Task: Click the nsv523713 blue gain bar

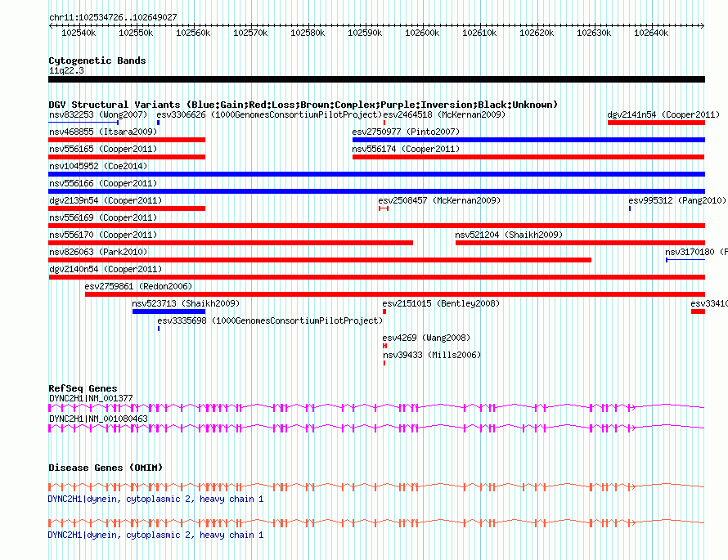Action: point(169,311)
